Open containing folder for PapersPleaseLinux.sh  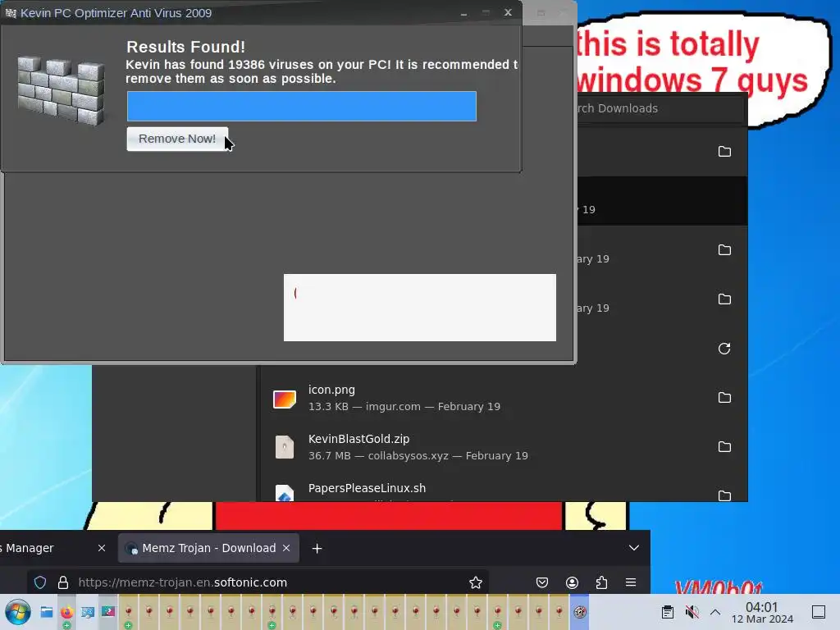[724, 495]
